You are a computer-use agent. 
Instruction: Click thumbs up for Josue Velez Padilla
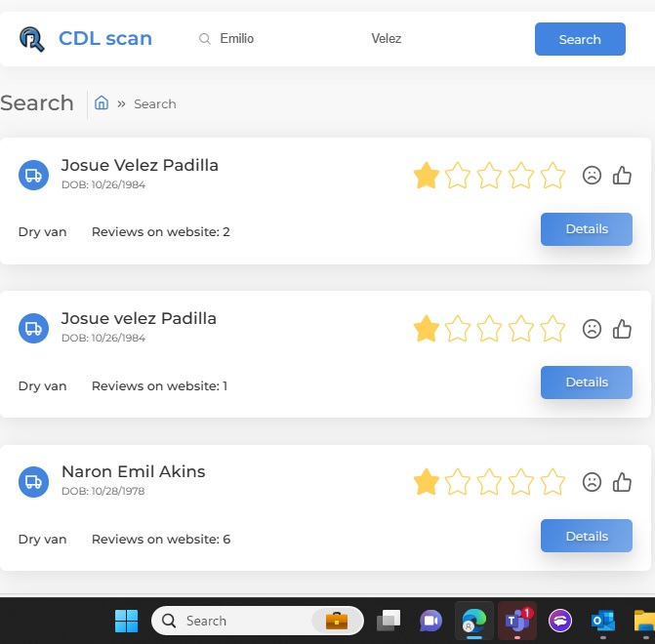click(622, 176)
